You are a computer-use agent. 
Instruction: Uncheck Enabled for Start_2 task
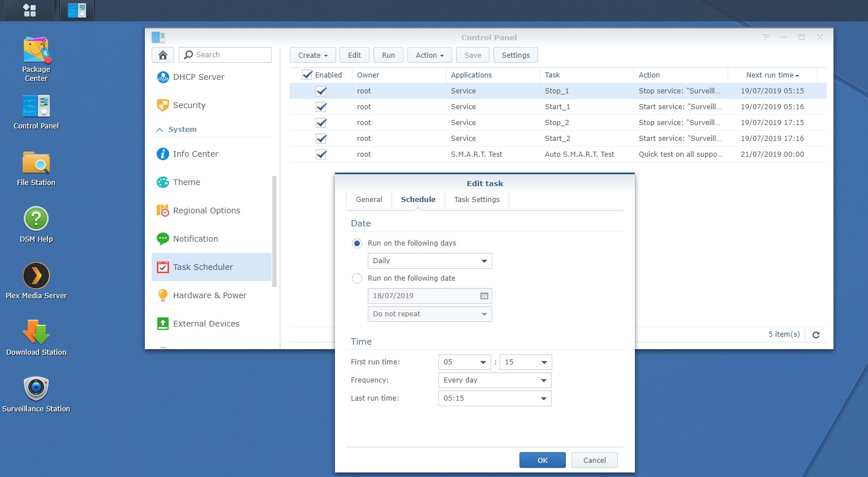pyautogui.click(x=321, y=139)
